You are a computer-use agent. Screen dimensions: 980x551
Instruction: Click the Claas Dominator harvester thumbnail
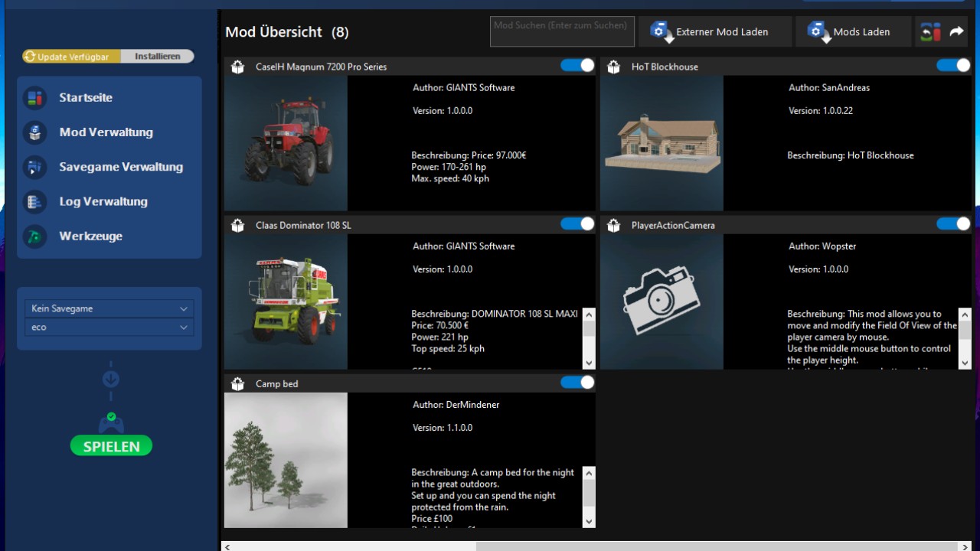[x=286, y=302]
